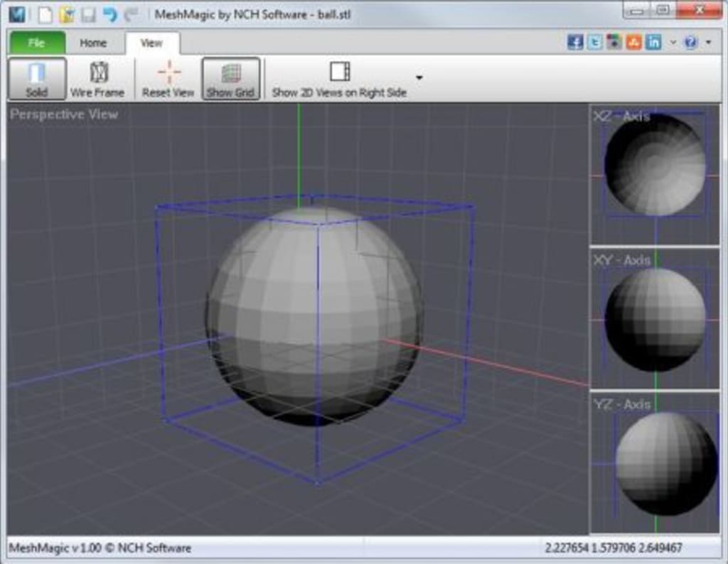Open the Facebook sharing icon
Screen dimensions: 728x564
tap(576, 42)
